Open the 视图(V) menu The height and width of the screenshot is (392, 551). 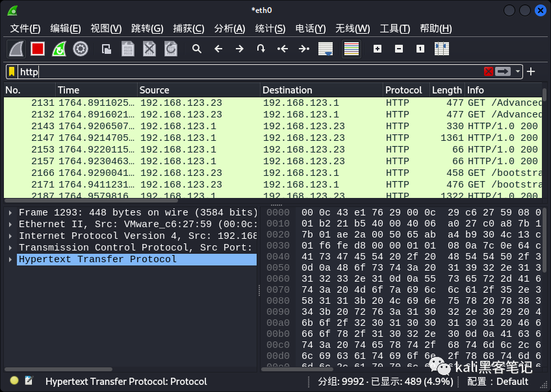[106, 29]
